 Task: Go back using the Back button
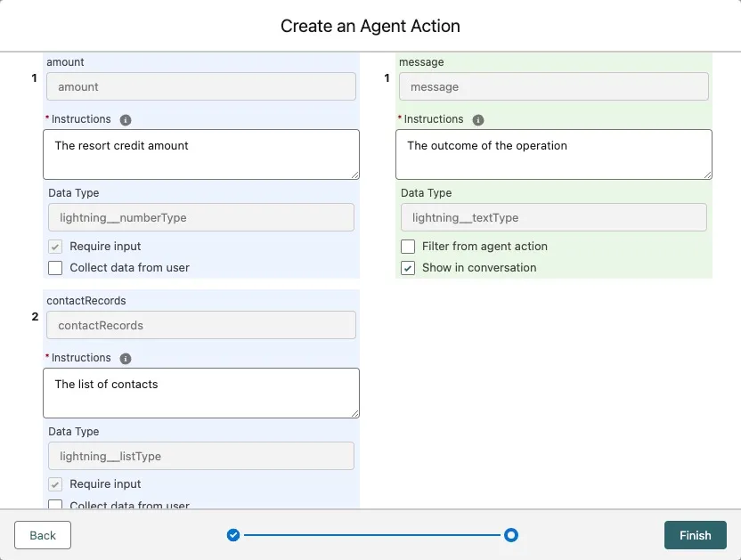43,535
